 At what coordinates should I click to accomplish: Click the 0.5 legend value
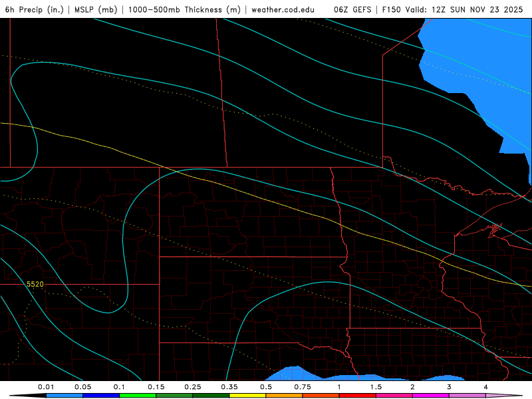pyautogui.click(x=266, y=387)
